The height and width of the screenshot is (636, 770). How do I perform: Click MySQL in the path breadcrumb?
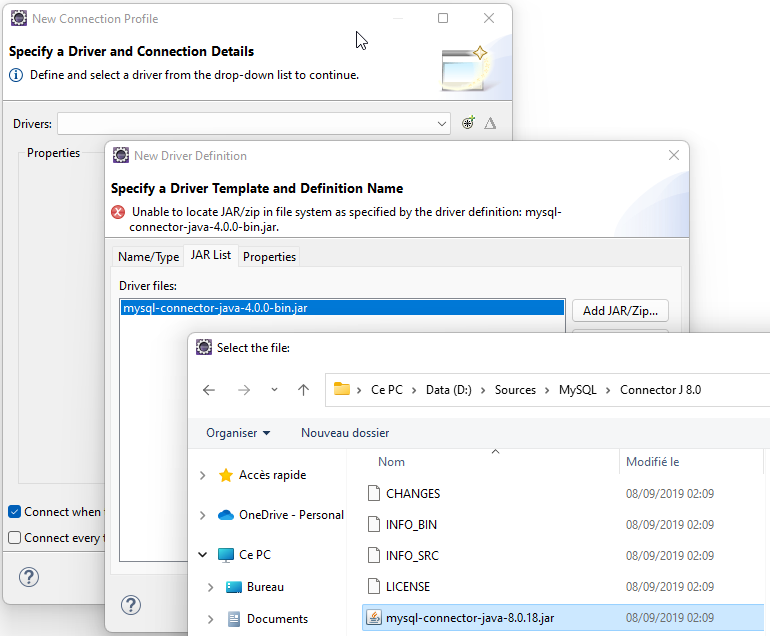(x=576, y=390)
